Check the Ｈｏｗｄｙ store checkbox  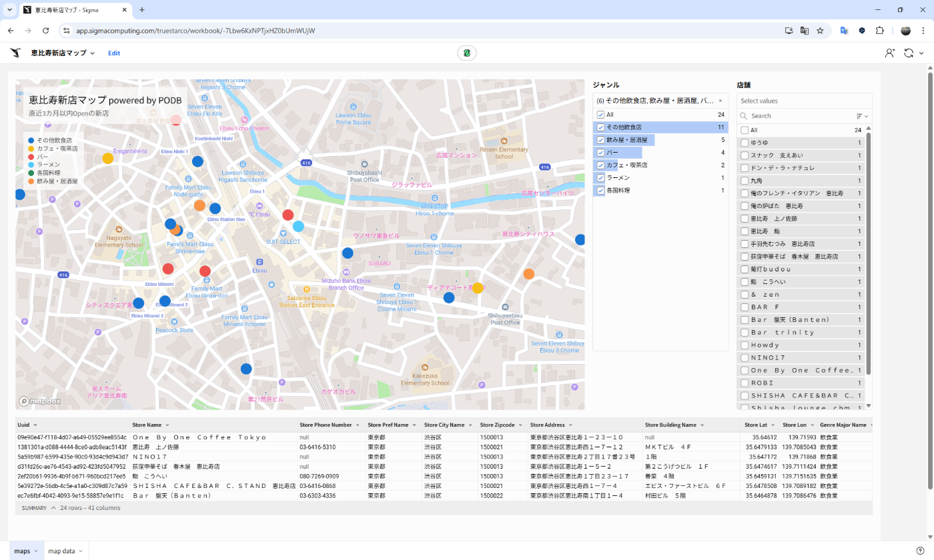coord(745,345)
